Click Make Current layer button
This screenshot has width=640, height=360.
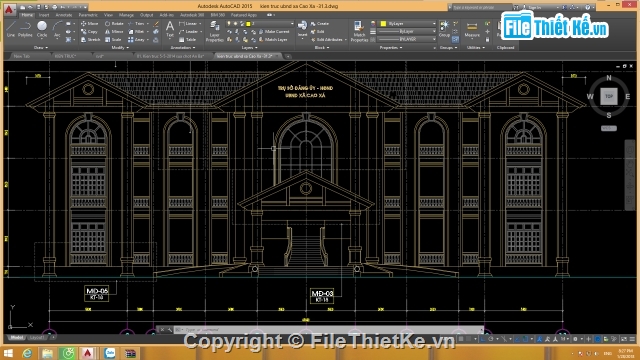[x=274, y=31]
